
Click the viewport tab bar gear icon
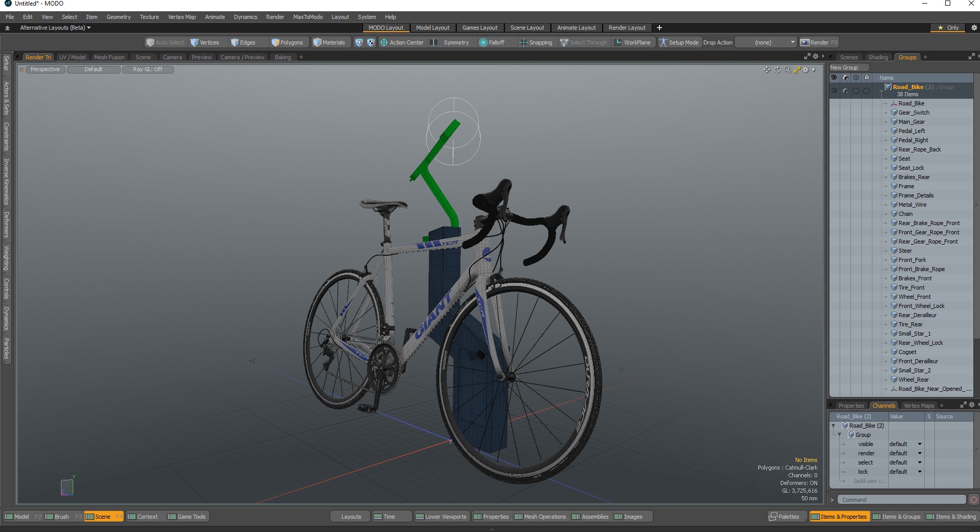816,57
